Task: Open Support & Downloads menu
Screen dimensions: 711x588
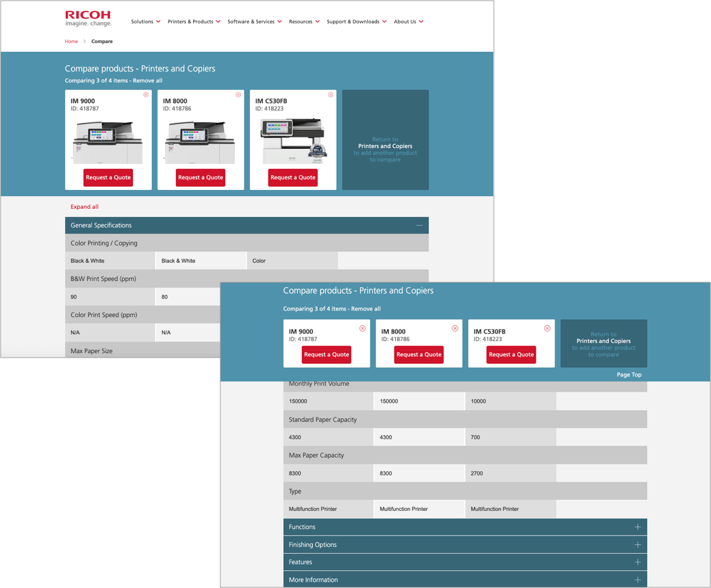Action: click(356, 22)
